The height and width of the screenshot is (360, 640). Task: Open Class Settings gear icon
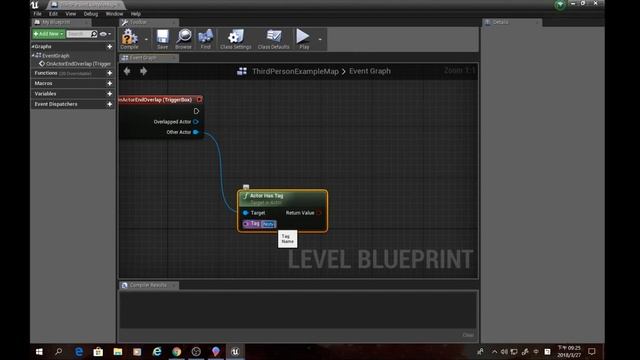click(236, 39)
